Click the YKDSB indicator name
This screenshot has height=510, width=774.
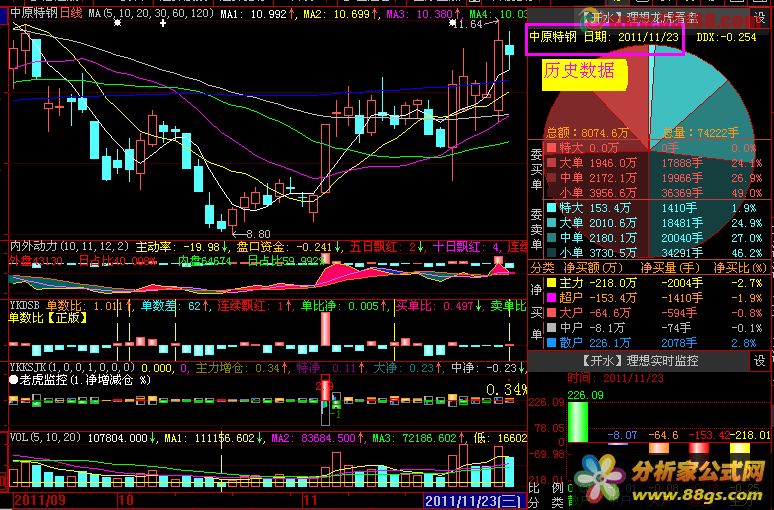click(x=25, y=306)
